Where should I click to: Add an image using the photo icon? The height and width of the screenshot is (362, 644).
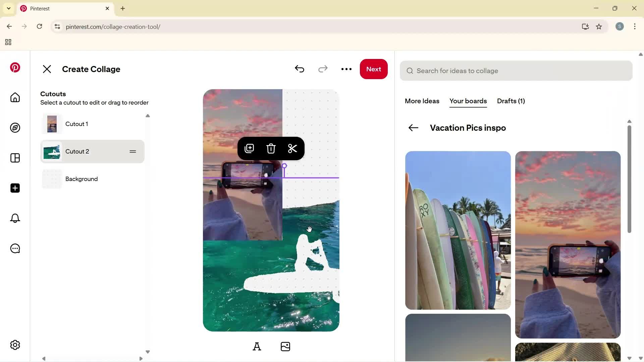pyautogui.click(x=285, y=346)
